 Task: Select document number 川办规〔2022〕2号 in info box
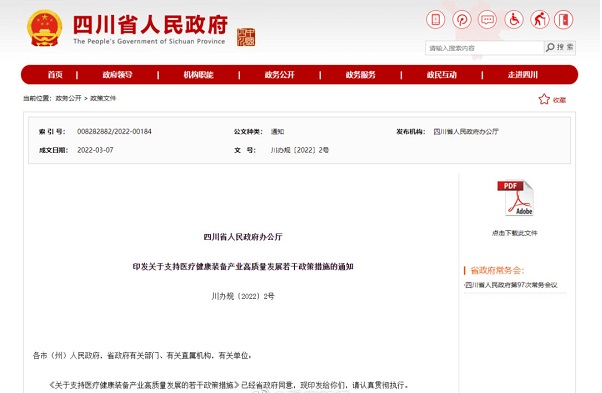(x=300, y=150)
